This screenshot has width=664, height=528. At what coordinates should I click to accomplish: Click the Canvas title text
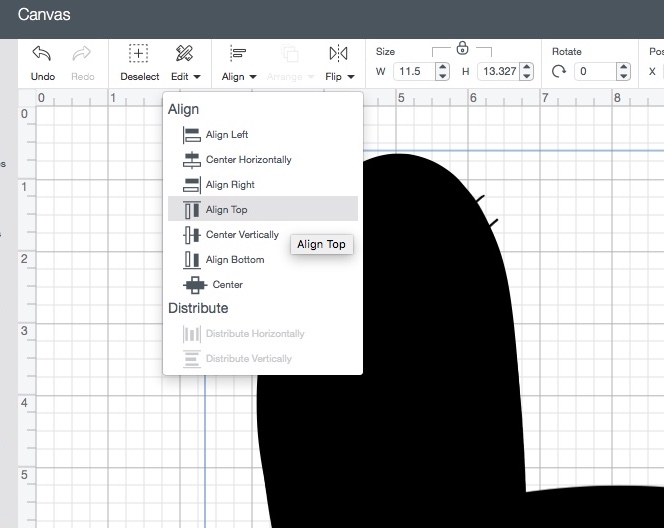click(x=44, y=15)
